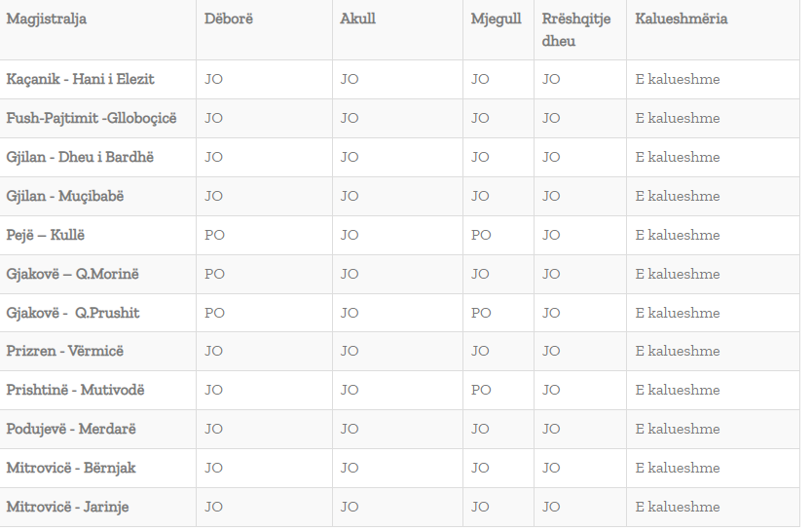Click the Rrëshqitje dheu column header
The image size is (812, 531).
575,29
